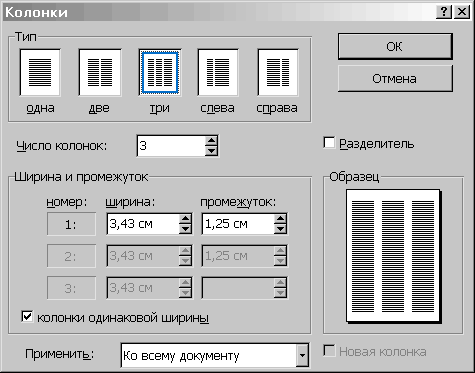Close the Колонки dialog window
The height and width of the screenshot is (373, 475).
462,12
